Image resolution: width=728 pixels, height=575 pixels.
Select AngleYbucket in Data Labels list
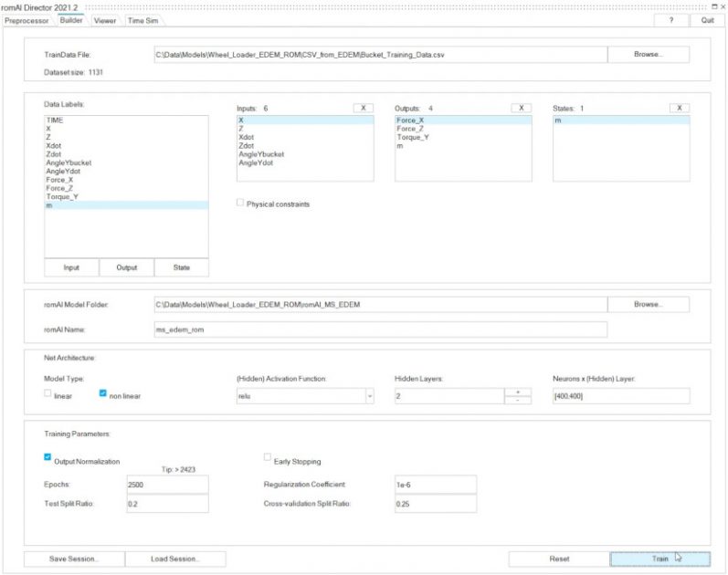pos(69,162)
